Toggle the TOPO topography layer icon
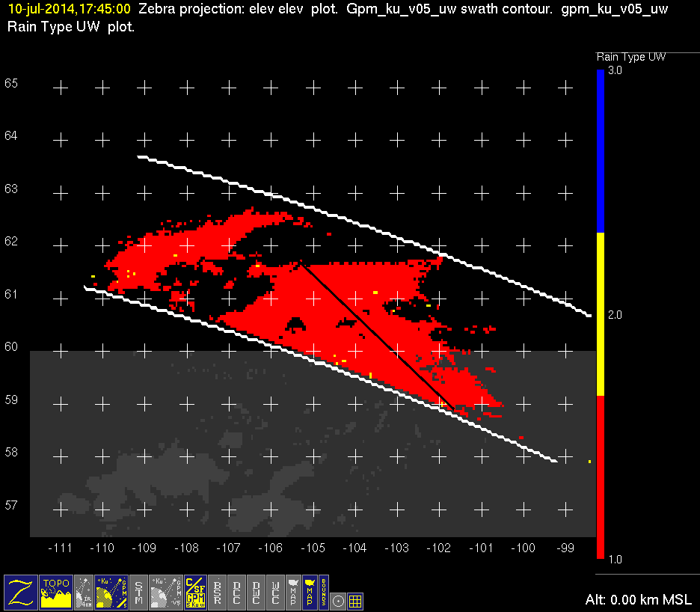The image size is (700, 612). pos(56,592)
